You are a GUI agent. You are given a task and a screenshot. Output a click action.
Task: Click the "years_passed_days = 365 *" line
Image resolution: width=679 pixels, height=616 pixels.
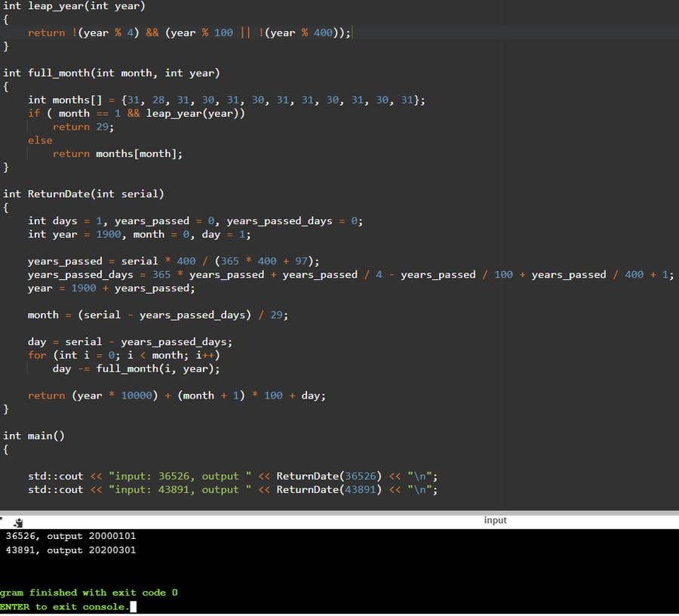(x=351, y=275)
